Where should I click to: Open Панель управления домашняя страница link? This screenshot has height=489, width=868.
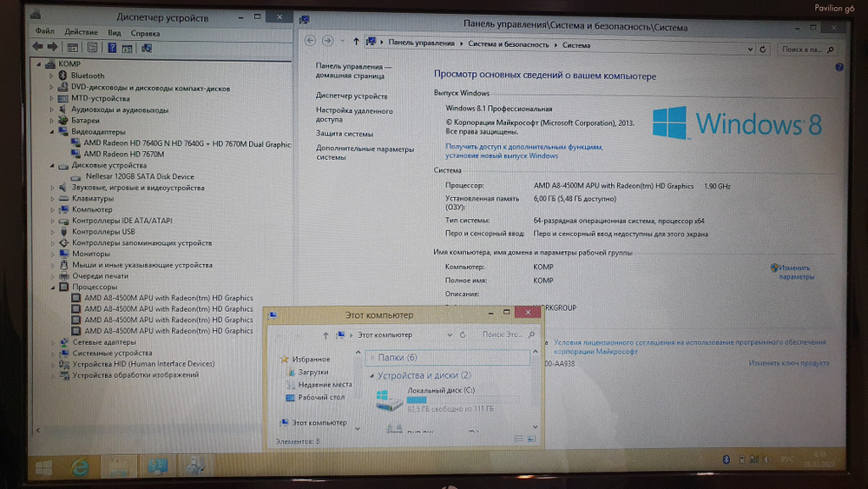coord(353,71)
